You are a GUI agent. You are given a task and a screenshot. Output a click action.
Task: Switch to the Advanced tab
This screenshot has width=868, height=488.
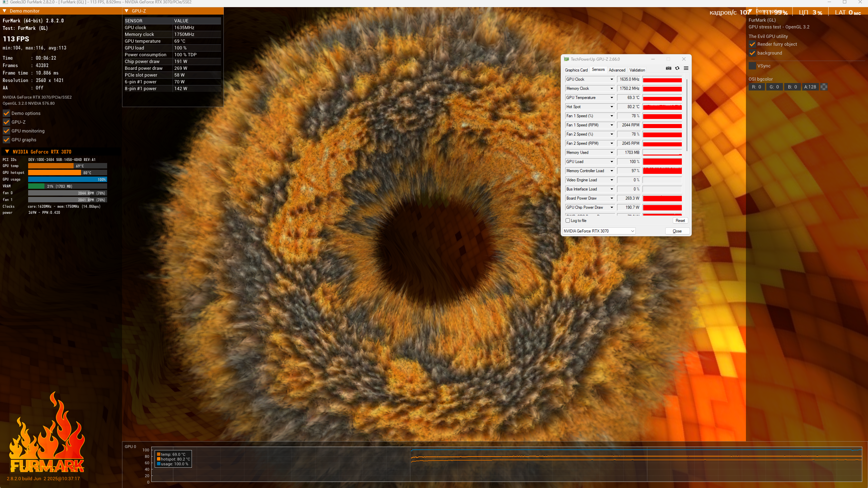[617, 70]
